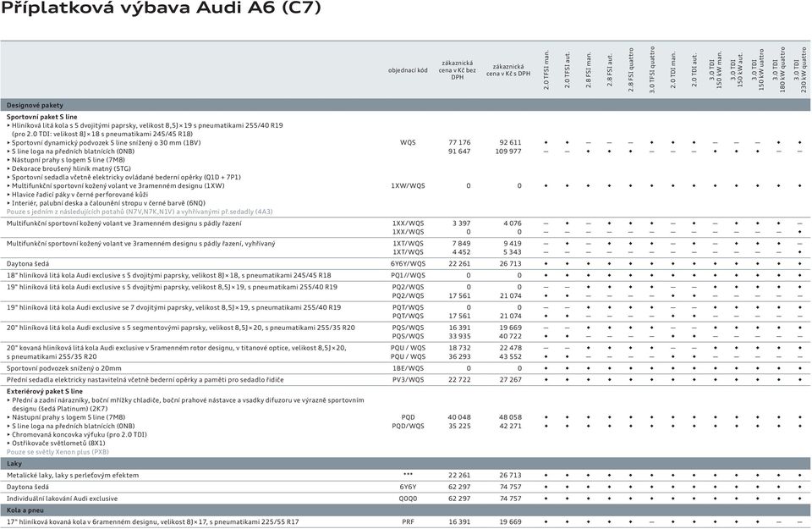Click the "17" hliníková kovaná kola" row label
Image resolution: width=812 pixels, height=529 pixels.
click(x=153, y=521)
